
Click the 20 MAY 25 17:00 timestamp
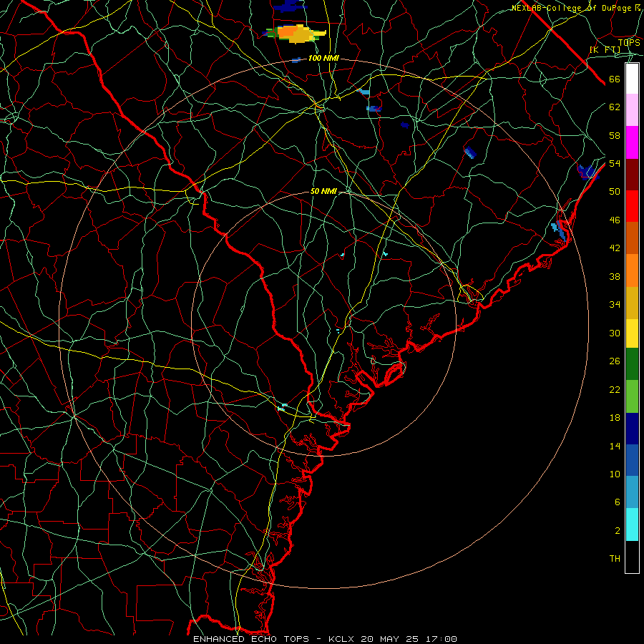[x=409, y=639]
